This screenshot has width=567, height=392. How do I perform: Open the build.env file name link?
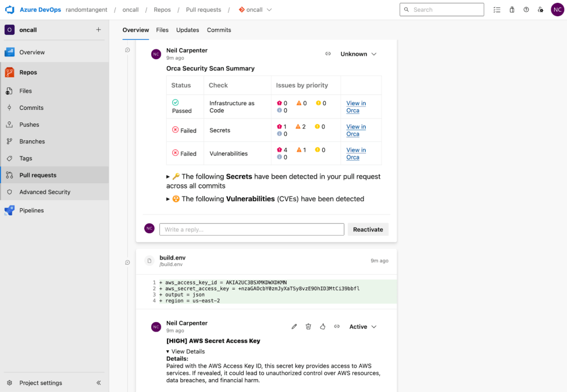(173, 258)
